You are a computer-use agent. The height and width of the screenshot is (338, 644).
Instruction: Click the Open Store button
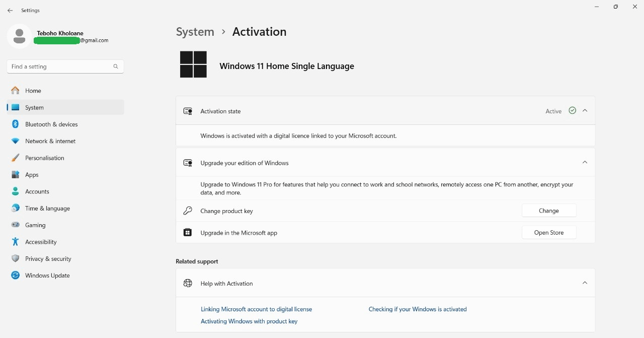tap(548, 233)
